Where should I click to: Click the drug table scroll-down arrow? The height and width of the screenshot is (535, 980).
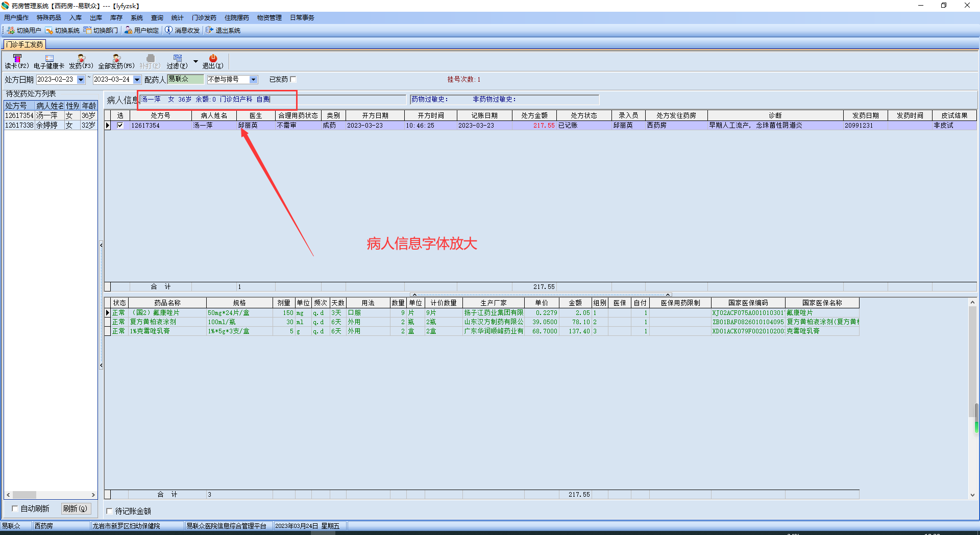pos(972,495)
